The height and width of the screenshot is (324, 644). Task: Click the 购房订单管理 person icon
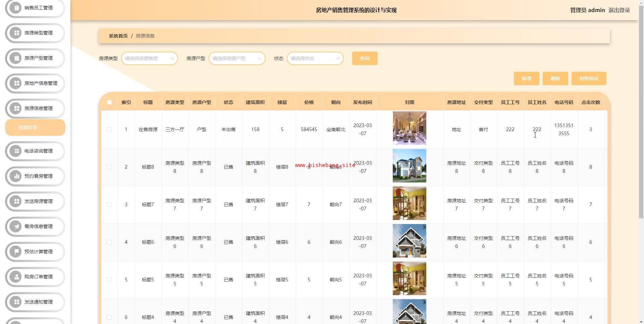pos(16,277)
